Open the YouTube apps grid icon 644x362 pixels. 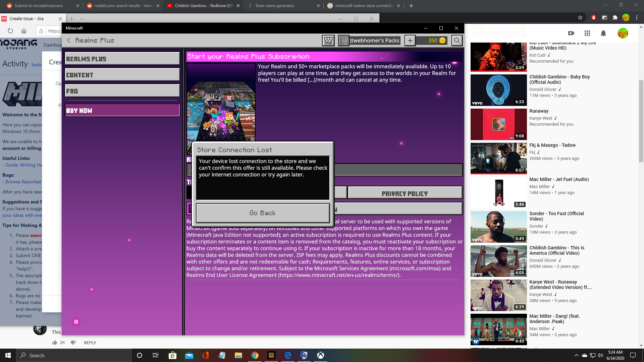tap(587, 33)
